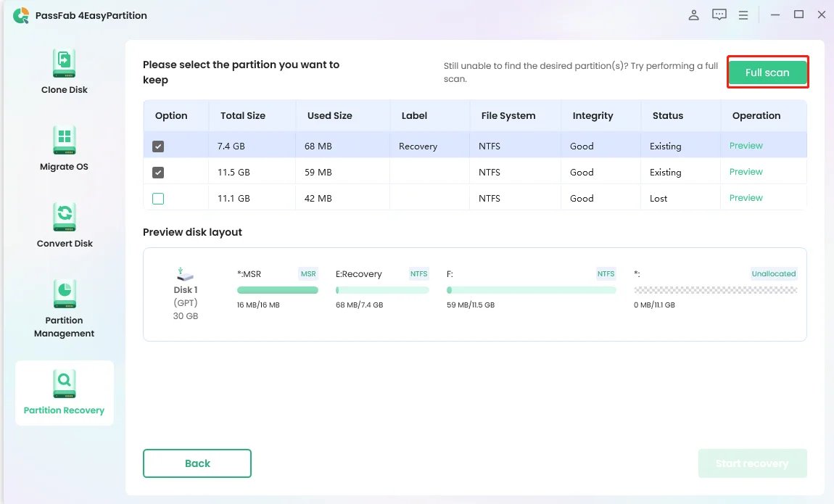The width and height of the screenshot is (834, 504).
Task: Click the Clone Disk icon in sidebar
Action: [x=64, y=64]
